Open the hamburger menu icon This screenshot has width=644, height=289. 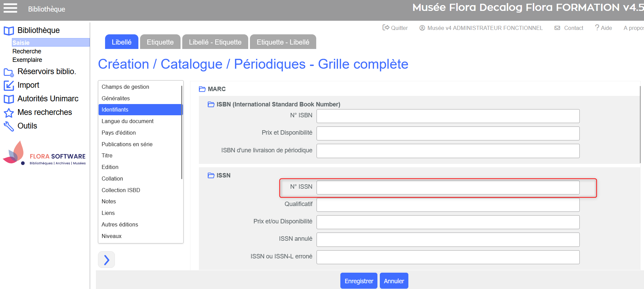pyautogui.click(x=10, y=8)
